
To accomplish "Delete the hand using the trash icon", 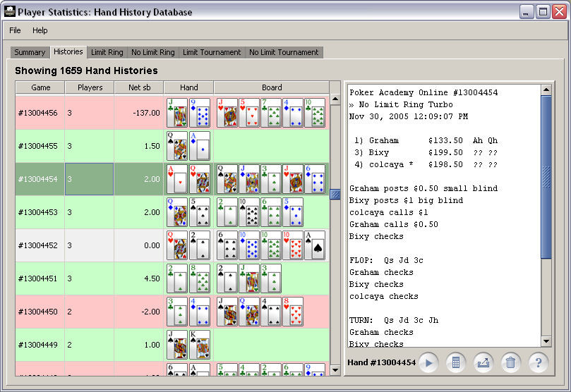I will click(x=510, y=362).
